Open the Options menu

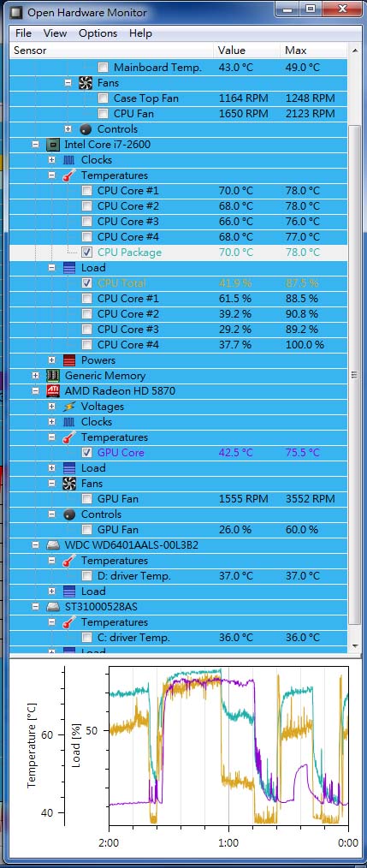coord(98,33)
